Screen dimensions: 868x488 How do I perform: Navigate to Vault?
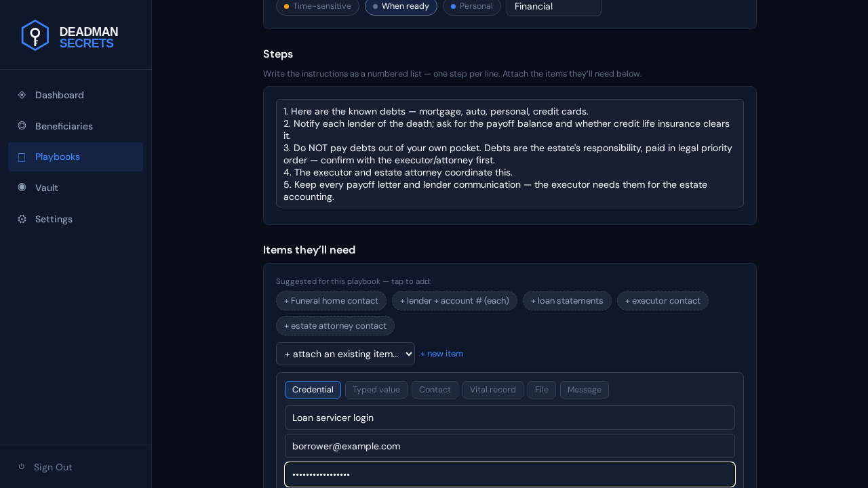[75, 188]
